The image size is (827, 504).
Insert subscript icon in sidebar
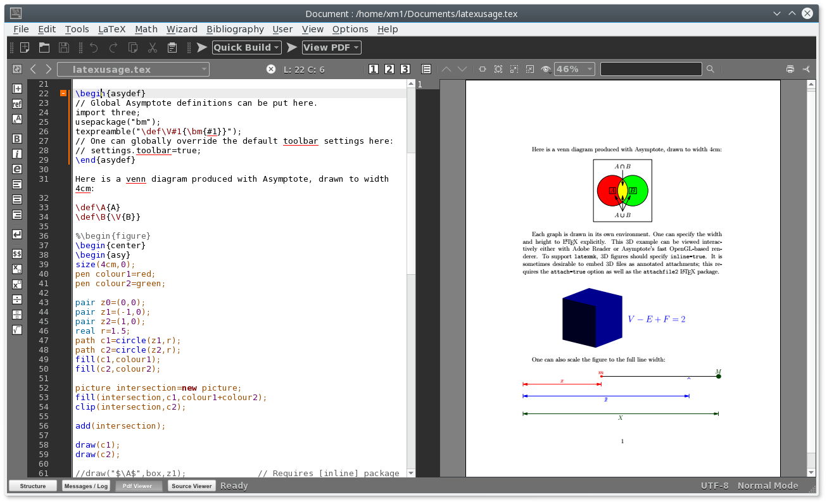pos(17,269)
